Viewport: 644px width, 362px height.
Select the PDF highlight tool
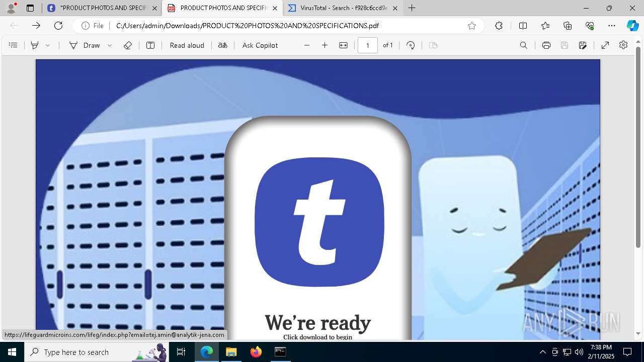coord(35,45)
